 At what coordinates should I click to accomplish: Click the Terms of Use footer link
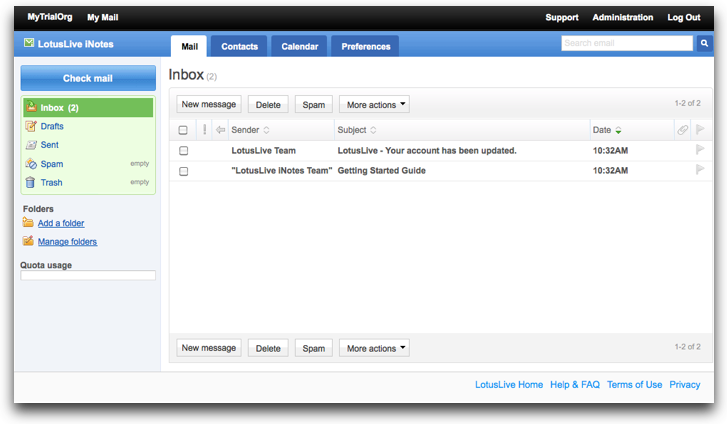634,385
